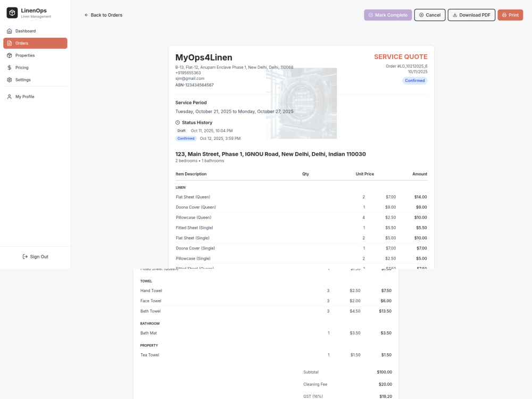Click the Draft badge in Status History
This screenshot has width=532, height=399.
click(181, 131)
